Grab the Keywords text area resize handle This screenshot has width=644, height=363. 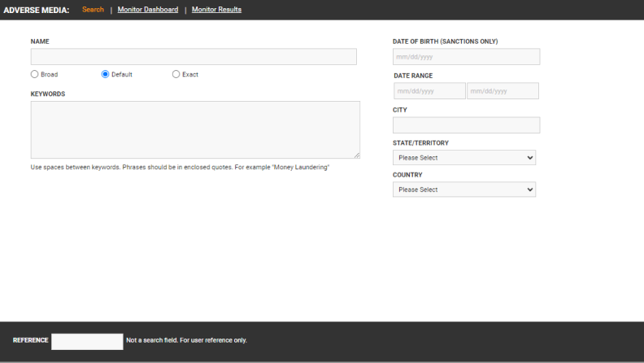pos(356,155)
